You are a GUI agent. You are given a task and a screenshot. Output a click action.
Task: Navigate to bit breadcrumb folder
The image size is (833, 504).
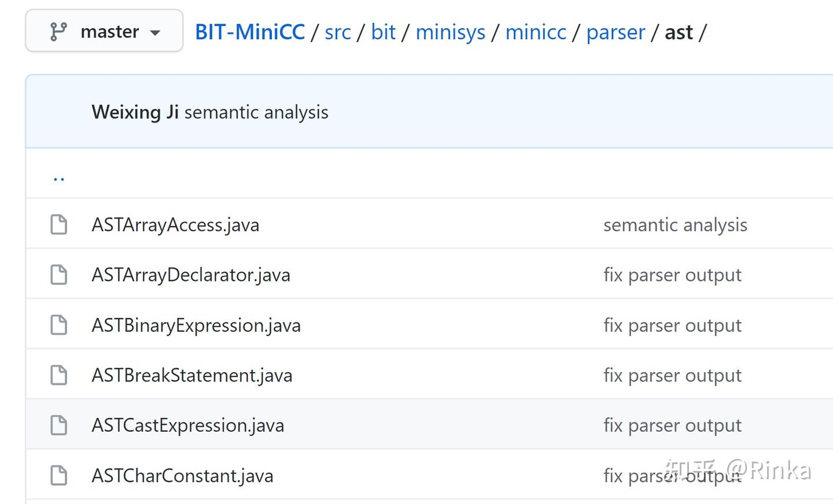pos(383,32)
